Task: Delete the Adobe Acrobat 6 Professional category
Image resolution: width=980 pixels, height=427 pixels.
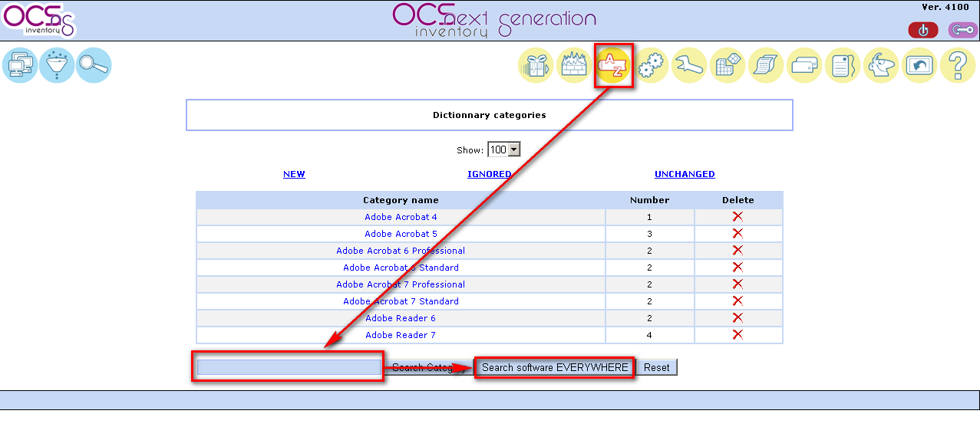Action: pyautogui.click(x=737, y=251)
